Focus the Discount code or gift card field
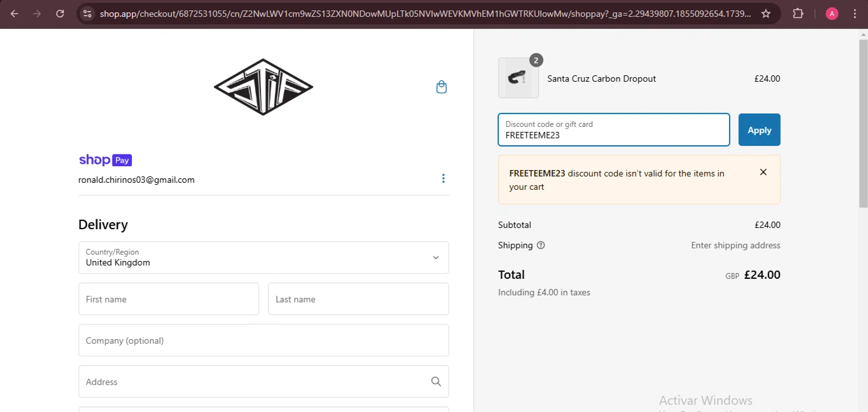The width and height of the screenshot is (868, 412). (614, 130)
